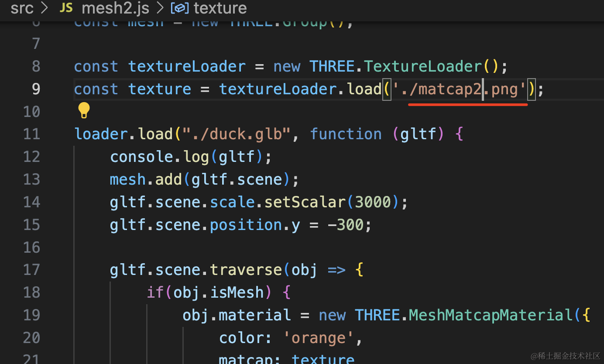The width and height of the screenshot is (604, 364).
Task: Click console on line 12
Action: coord(141,157)
